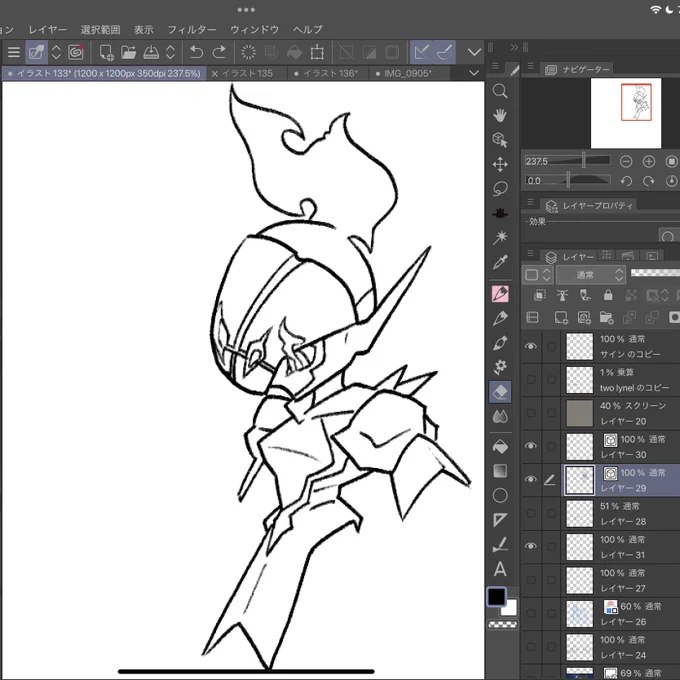Click Navigator rotate left button

(626, 181)
